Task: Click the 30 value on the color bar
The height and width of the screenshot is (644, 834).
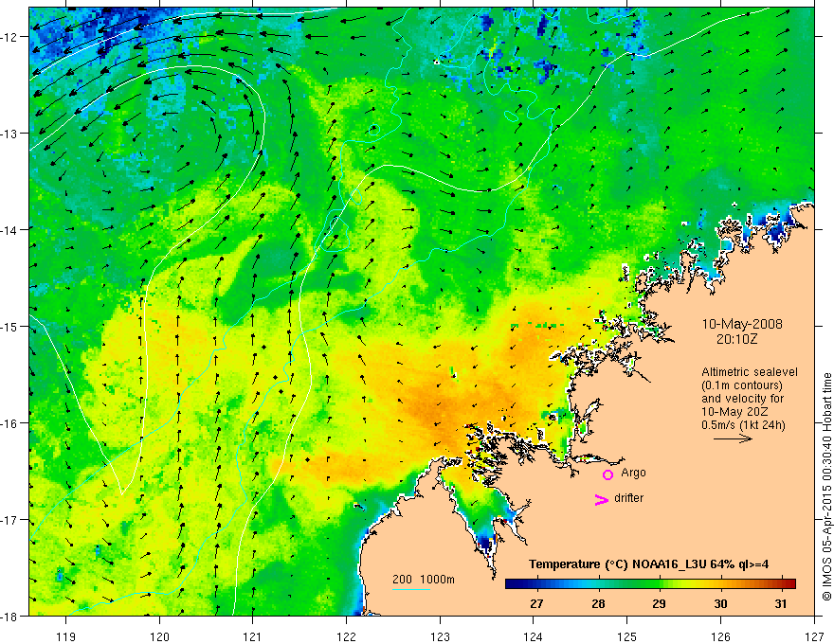Action: (720, 603)
